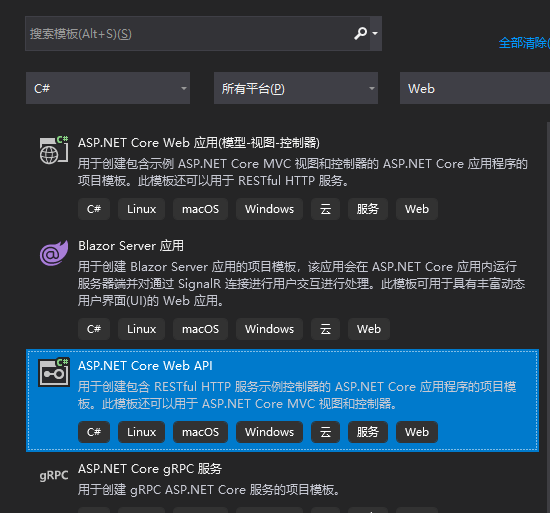This screenshot has height=513, width=550.
Task: Open search options arrow beside magnifier
Action: (x=375, y=34)
